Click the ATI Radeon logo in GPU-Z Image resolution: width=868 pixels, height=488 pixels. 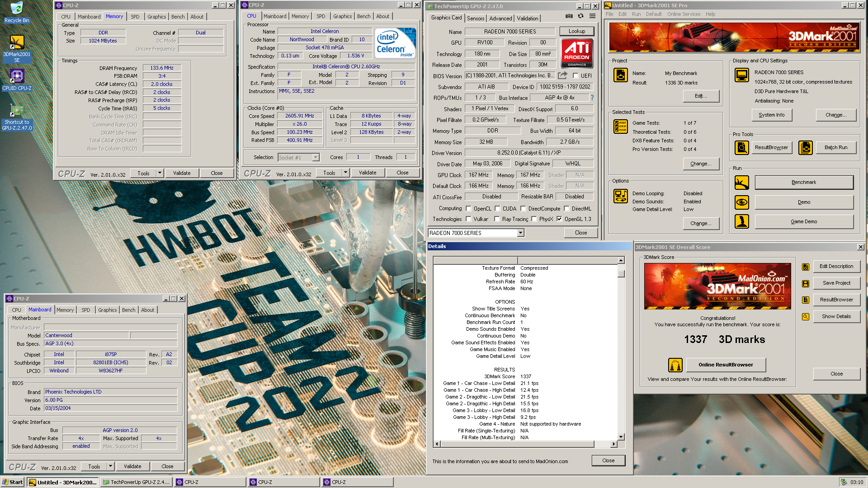click(x=577, y=53)
